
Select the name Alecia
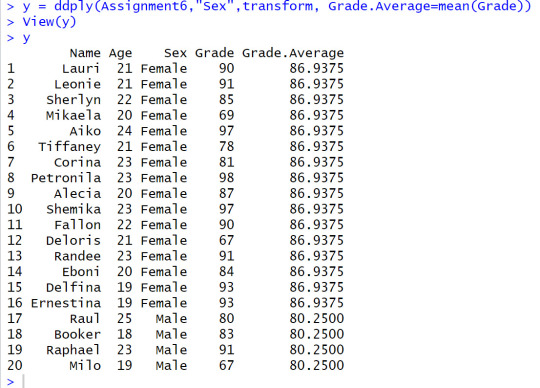pos(77,193)
